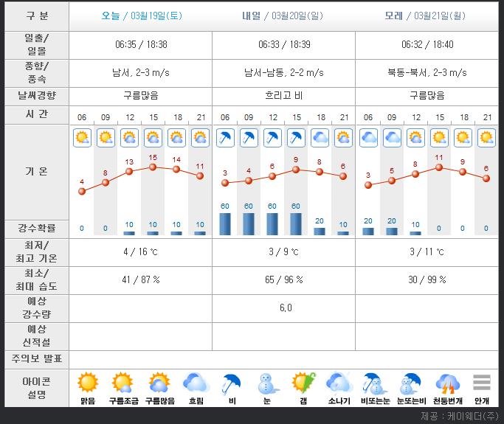Click tomorrow's 6.0 expected rainfall value
Screen dimensions: 504x424
pyautogui.click(x=285, y=308)
